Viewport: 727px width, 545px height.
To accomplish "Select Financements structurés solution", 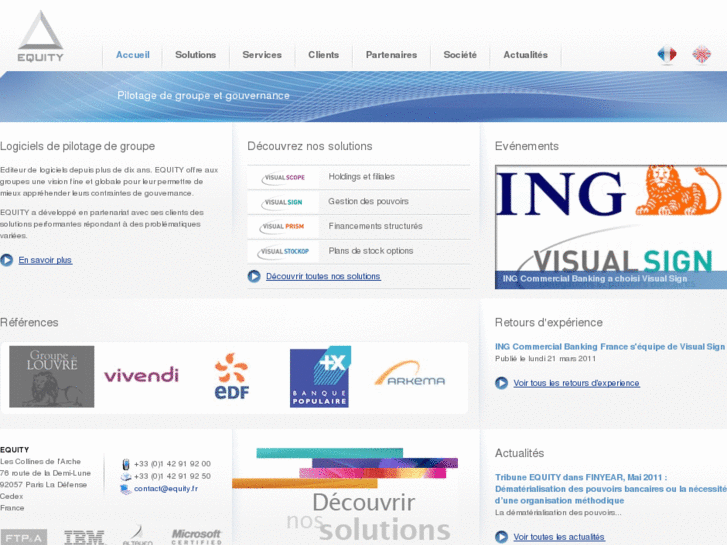I will pos(376,226).
